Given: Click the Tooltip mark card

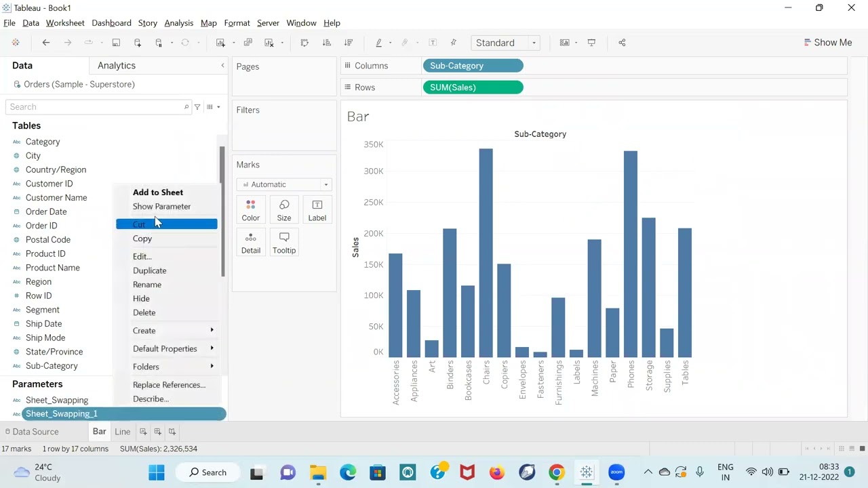Looking at the screenshot, I should point(284,243).
